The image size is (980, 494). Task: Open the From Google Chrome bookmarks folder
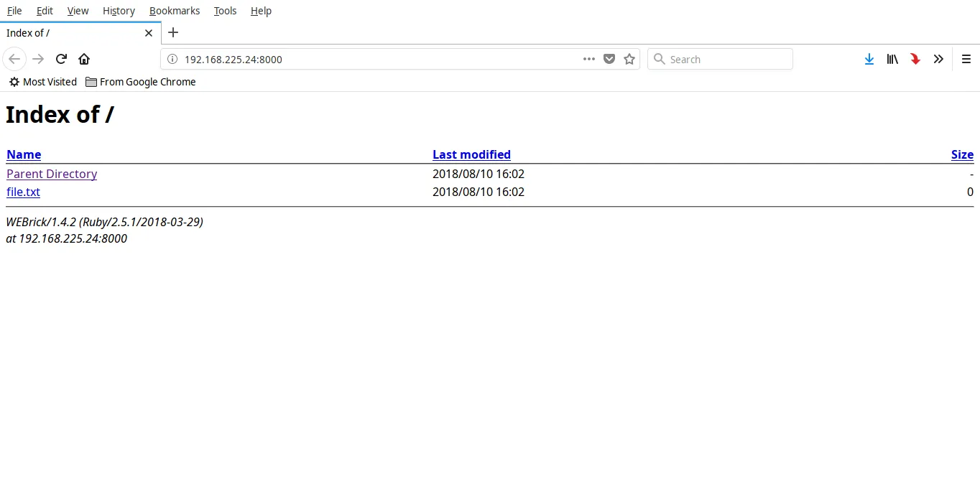(x=140, y=82)
